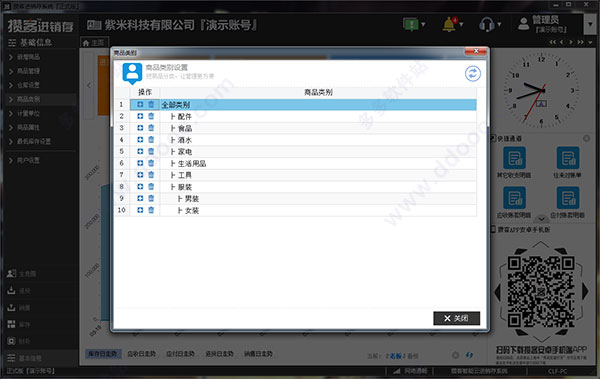Open 计量单位 sidebar item

tap(28, 113)
